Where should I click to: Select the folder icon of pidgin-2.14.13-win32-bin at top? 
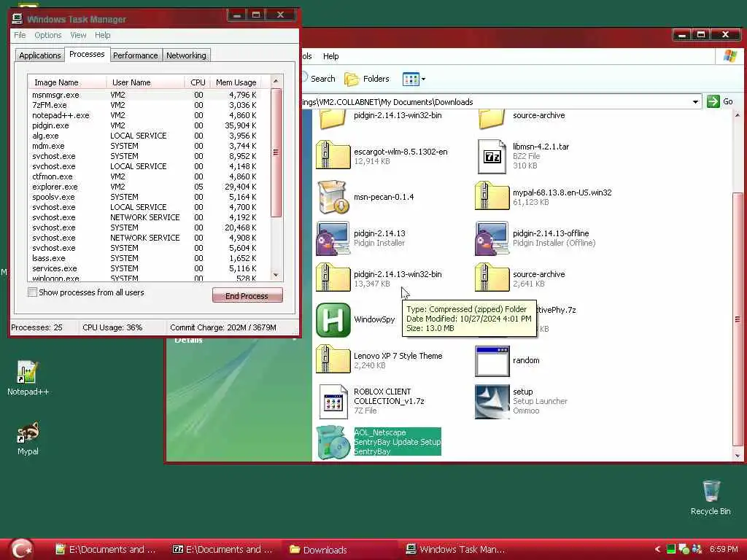click(x=333, y=119)
